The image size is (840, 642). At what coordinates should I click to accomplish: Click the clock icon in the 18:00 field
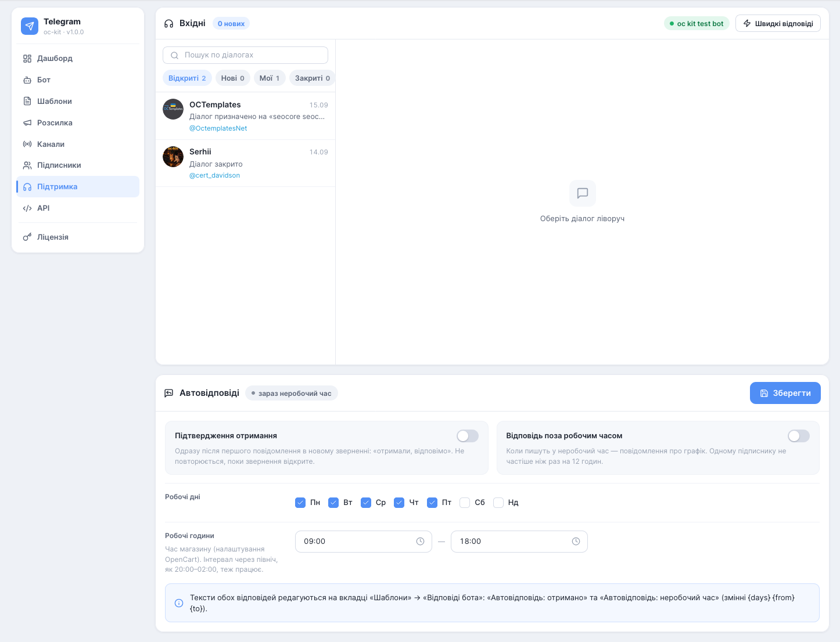(x=576, y=542)
